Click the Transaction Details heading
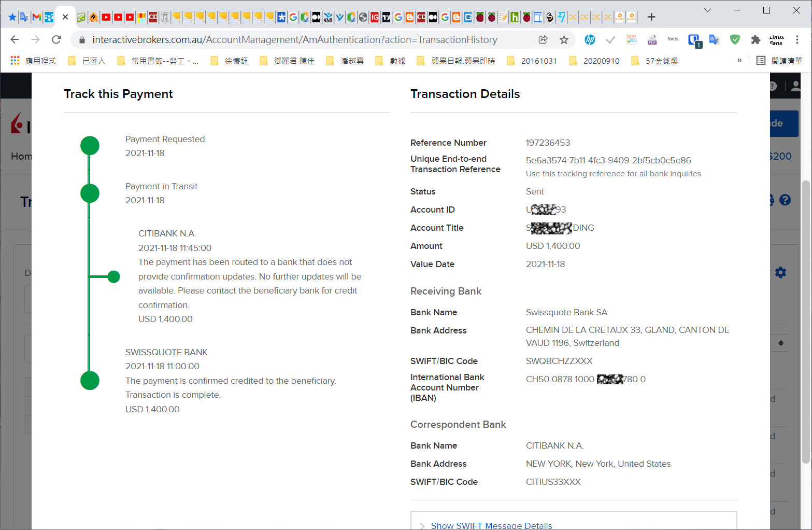 coord(465,94)
